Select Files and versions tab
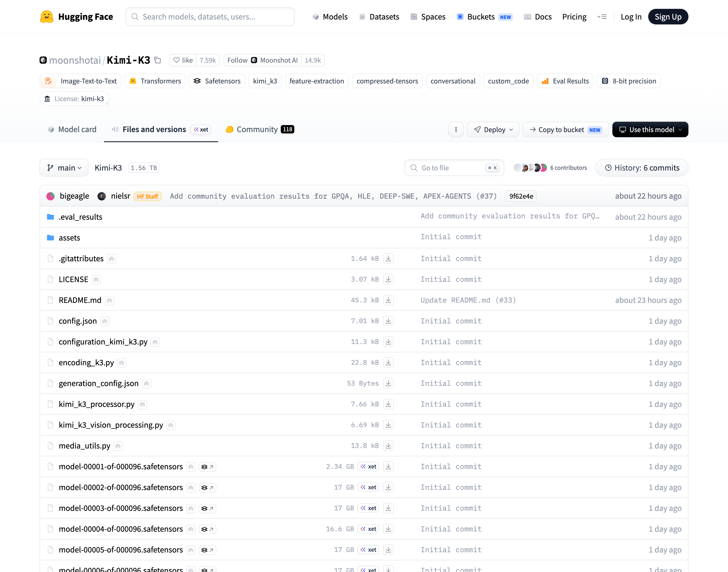 click(161, 129)
